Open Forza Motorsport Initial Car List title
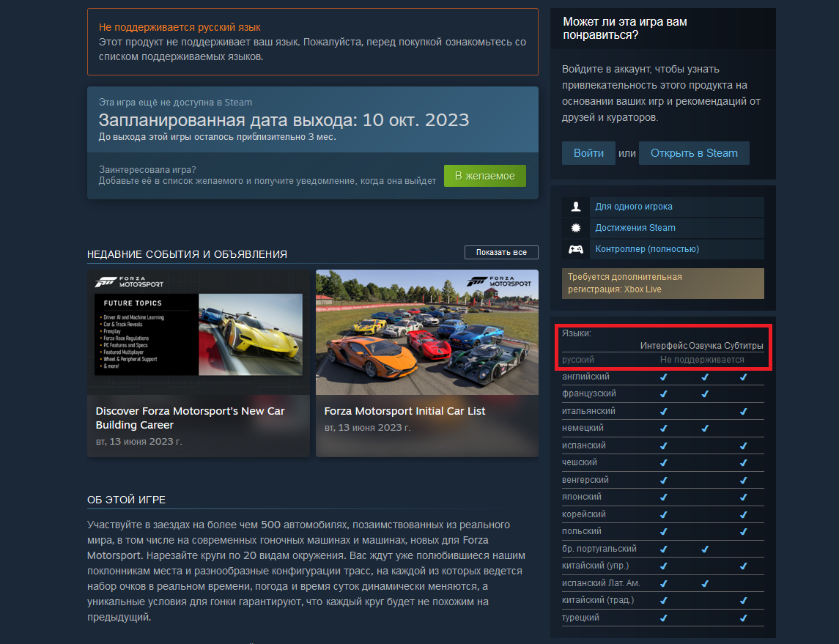This screenshot has height=644, width=839. pos(404,411)
